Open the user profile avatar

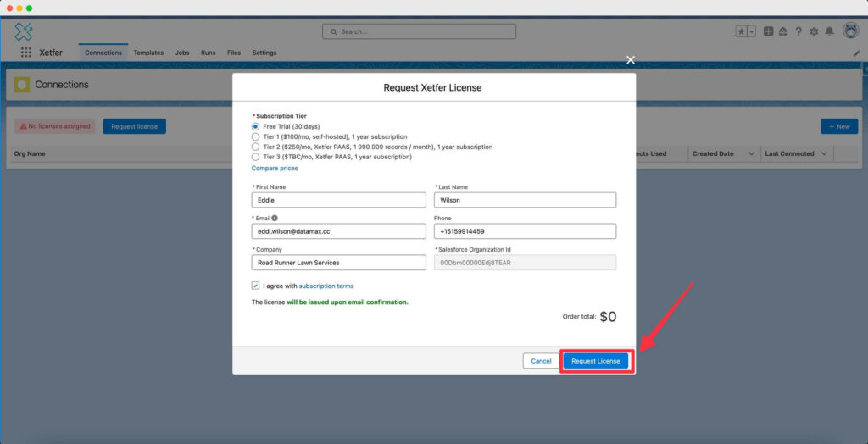(x=851, y=31)
